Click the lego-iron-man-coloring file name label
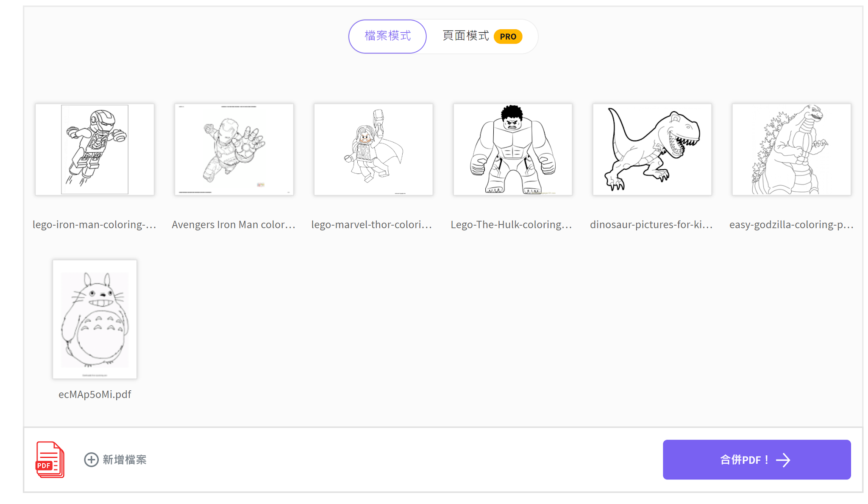 point(95,225)
